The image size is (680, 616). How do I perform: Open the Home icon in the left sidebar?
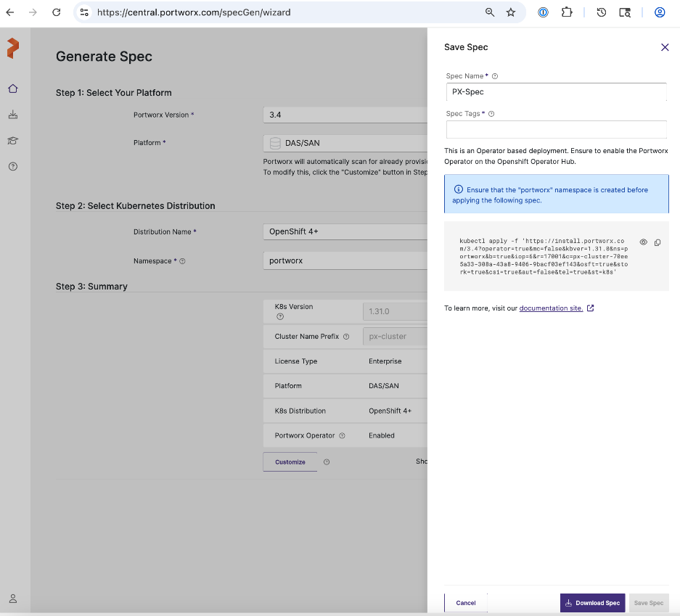tap(12, 88)
